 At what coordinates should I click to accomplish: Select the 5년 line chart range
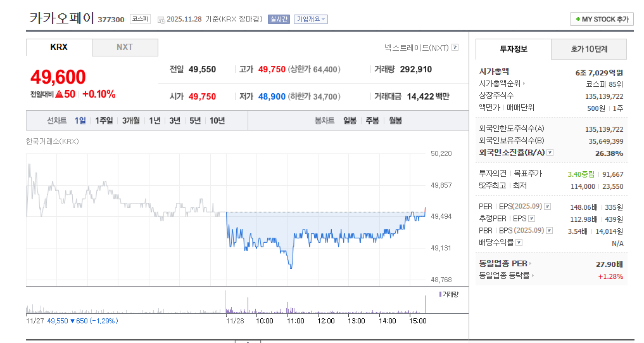195,120
